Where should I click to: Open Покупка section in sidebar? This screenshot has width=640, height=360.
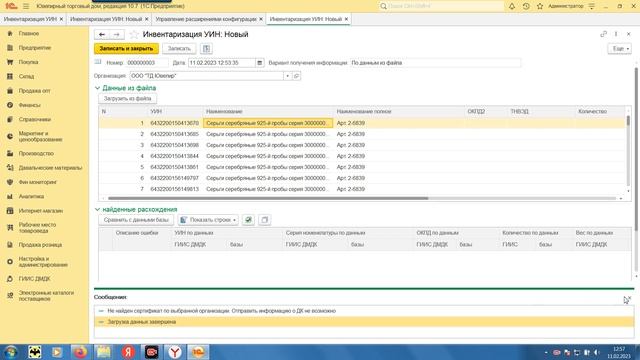(x=28, y=62)
